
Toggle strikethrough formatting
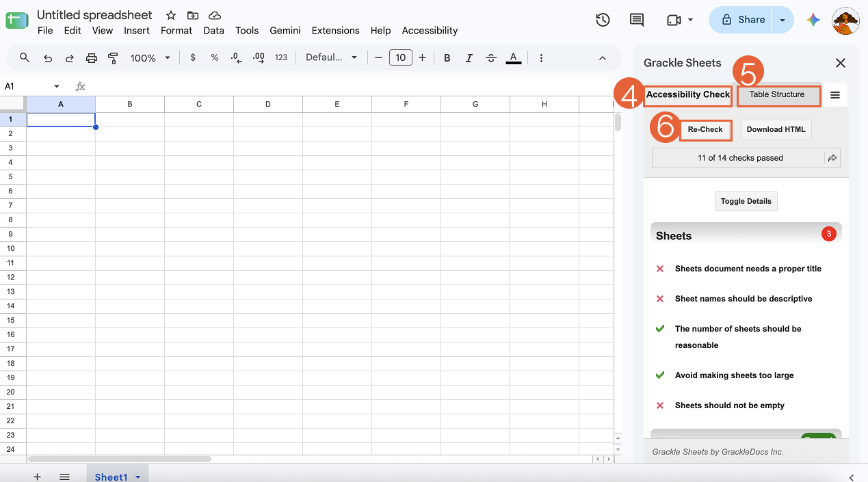click(491, 58)
